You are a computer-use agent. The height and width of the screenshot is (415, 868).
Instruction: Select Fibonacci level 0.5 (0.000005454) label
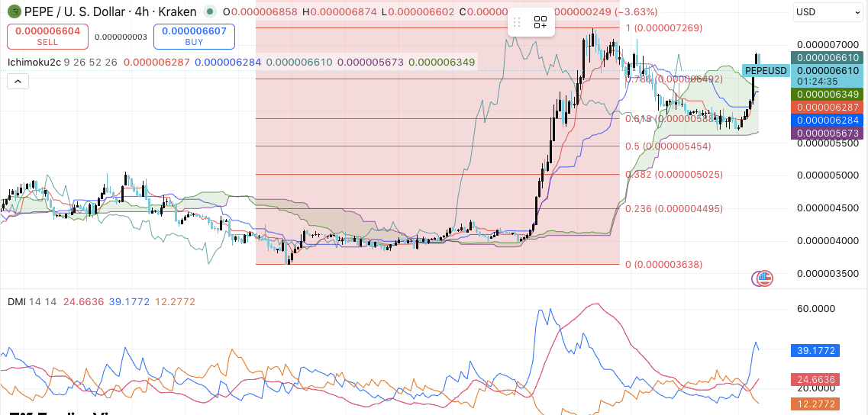pos(668,146)
